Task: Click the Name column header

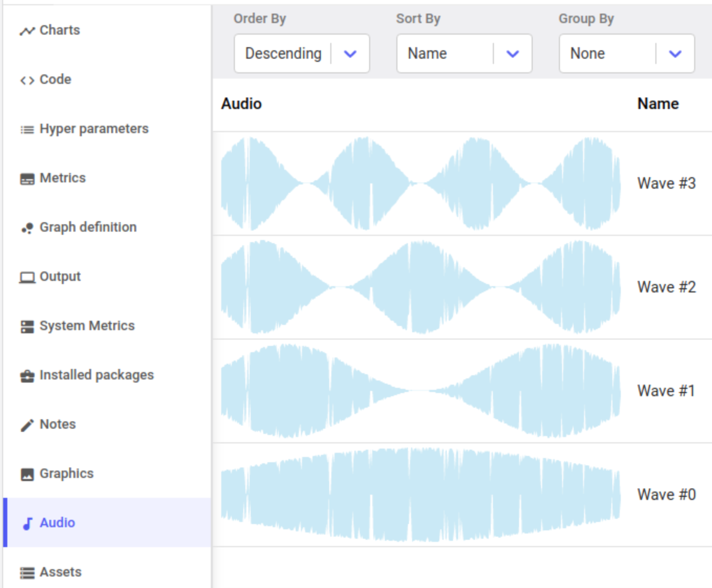Action: 657,103
